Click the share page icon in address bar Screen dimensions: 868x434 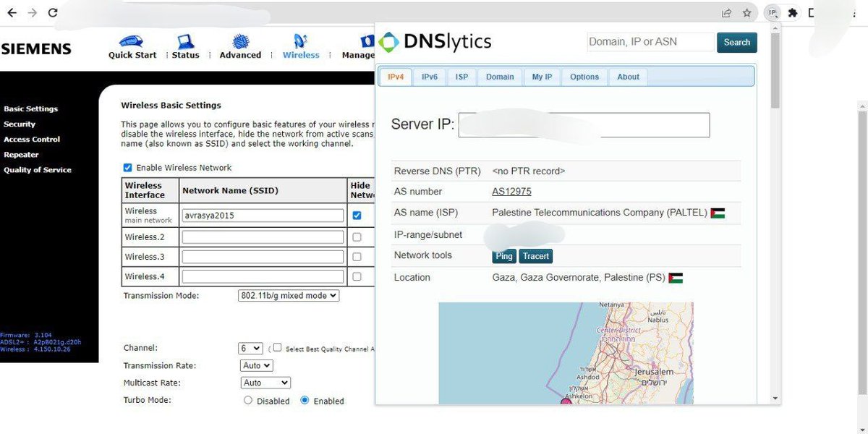[726, 12]
